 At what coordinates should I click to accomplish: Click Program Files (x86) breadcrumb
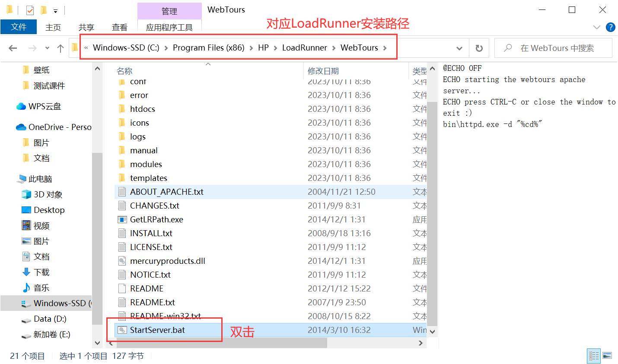(208, 47)
